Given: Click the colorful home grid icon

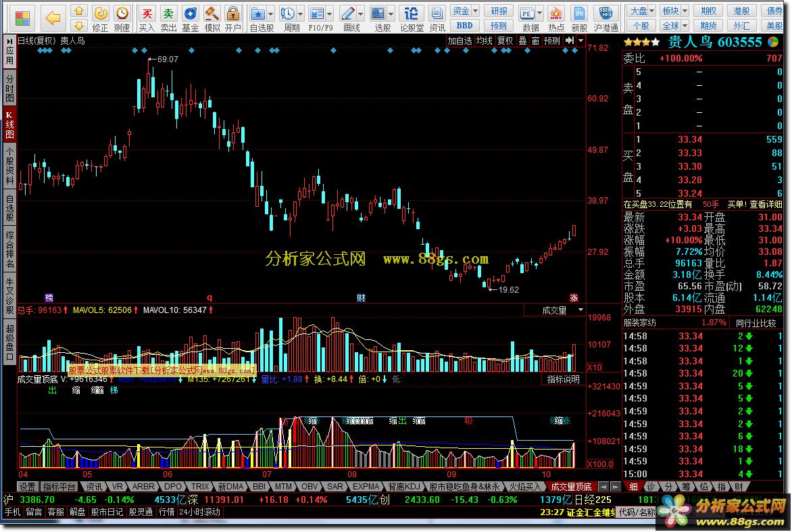Looking at the screenshot, I should tap(22, 18).
